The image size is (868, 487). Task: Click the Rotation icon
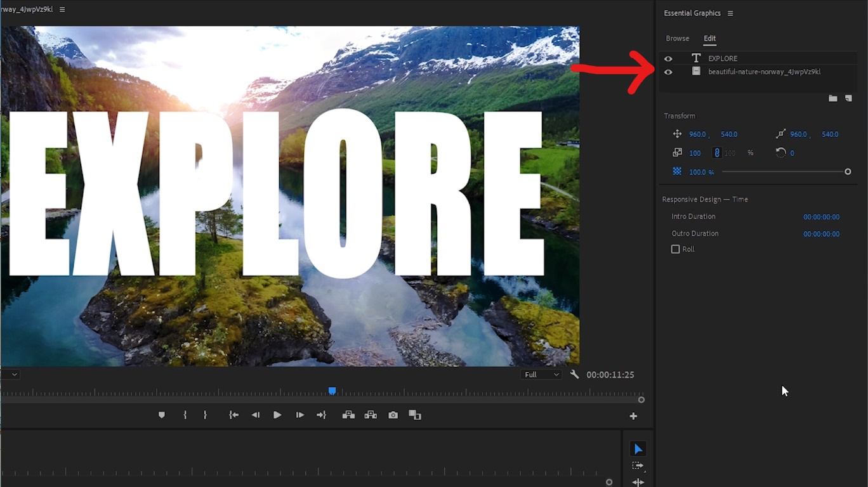[781, 153]
